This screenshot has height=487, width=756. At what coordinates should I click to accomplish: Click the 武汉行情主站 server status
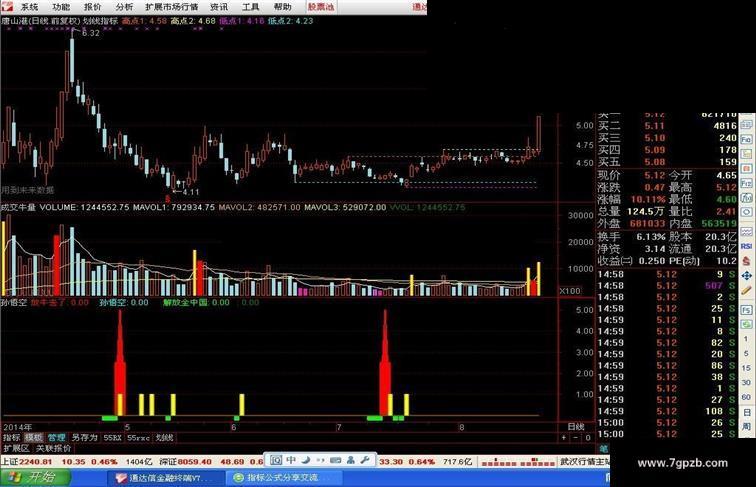coord(584,461)
